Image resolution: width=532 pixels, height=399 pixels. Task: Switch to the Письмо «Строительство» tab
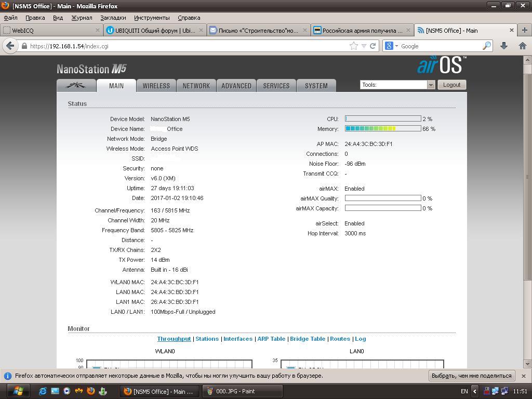pos(259,30)
